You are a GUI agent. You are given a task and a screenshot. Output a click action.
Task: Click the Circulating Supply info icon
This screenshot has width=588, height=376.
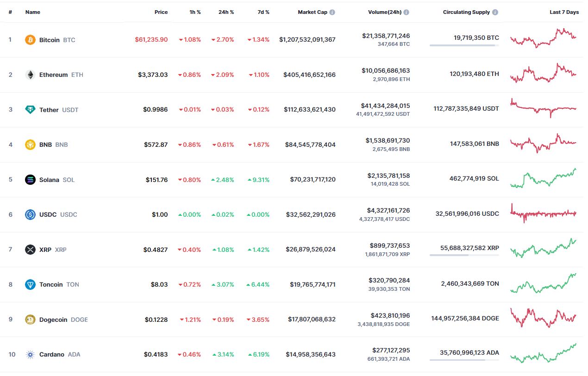(495, 13)
